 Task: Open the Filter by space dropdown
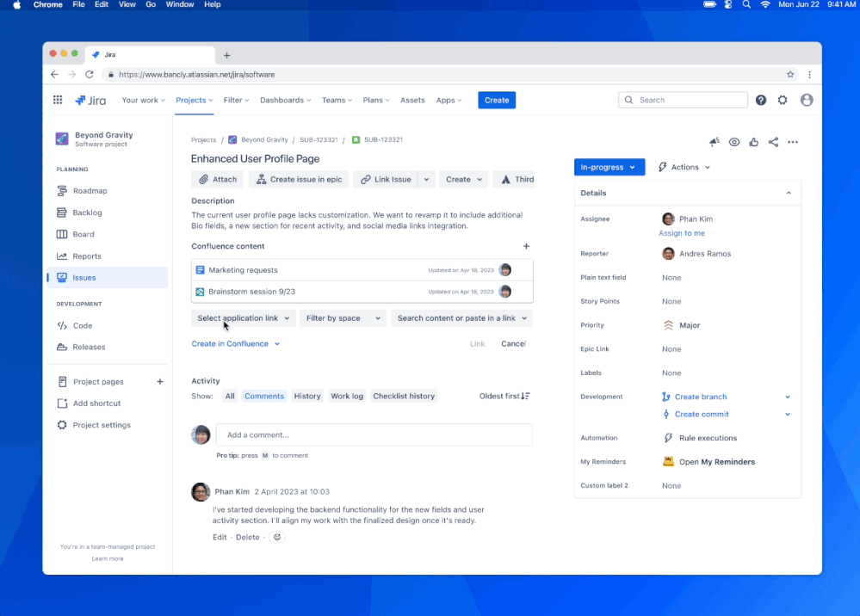click(343, 317)
